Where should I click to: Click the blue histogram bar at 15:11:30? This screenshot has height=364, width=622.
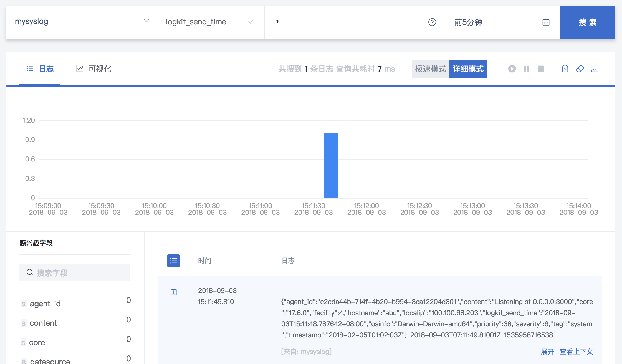pos(331,166)
